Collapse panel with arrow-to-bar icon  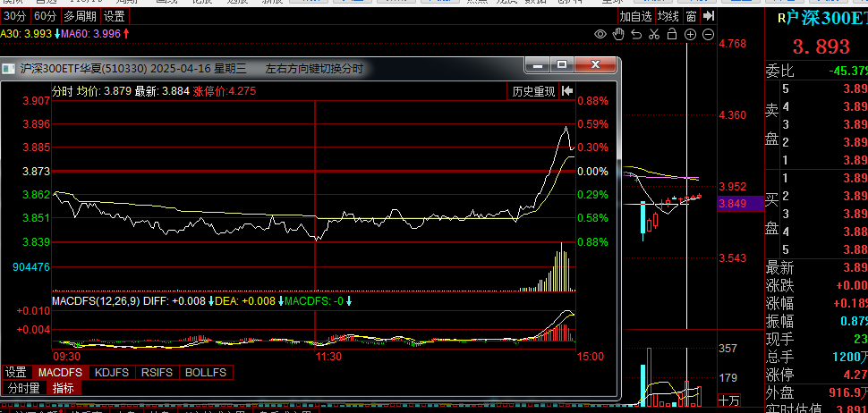click(710, 16)
